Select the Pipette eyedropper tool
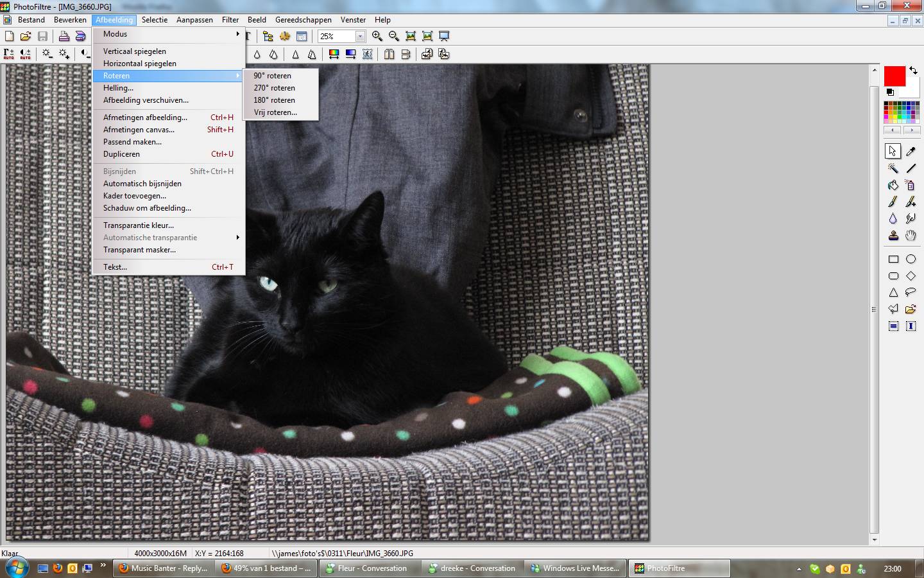Image resolution: width=924 pixels, height=578 pixels. pyautogui.click(x=911, y=151)
